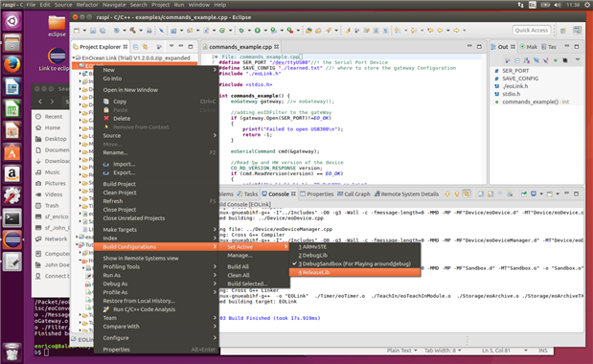
Task: Click Manage... in Build Configurations submenu
Action: (254, 255)
